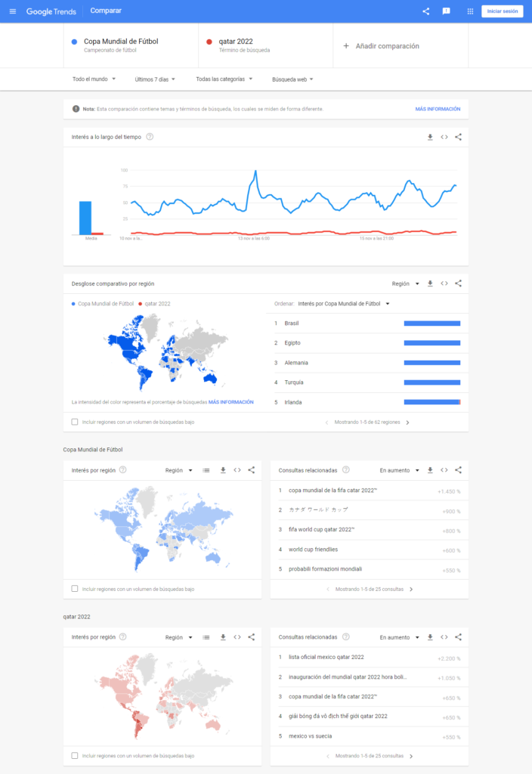The width and height of the screenshot is (532, 774).
Task: Download the interest-over-time data
Action: [x=431, y=137]
